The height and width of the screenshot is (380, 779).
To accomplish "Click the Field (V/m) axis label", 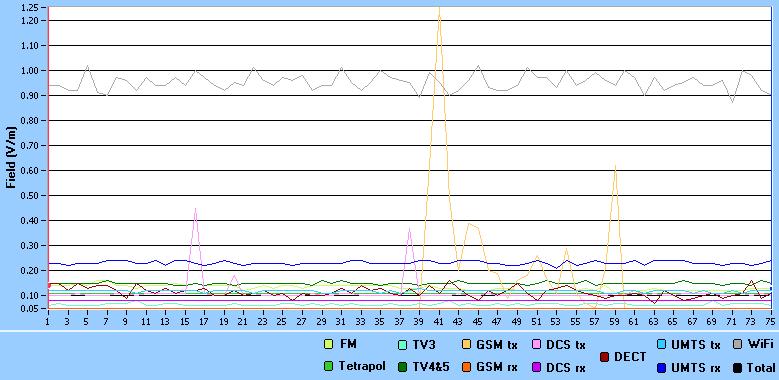I will click(11, 157).
